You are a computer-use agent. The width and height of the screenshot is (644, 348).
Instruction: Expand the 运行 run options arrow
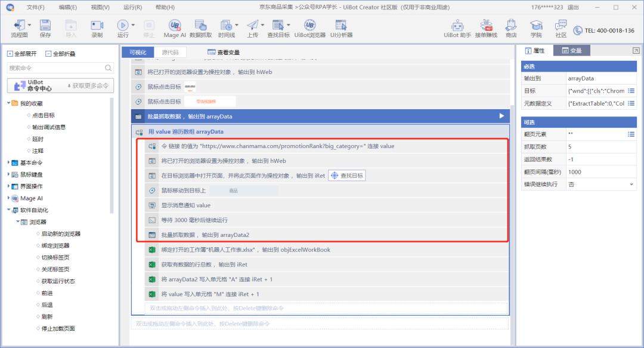[132, 26]
